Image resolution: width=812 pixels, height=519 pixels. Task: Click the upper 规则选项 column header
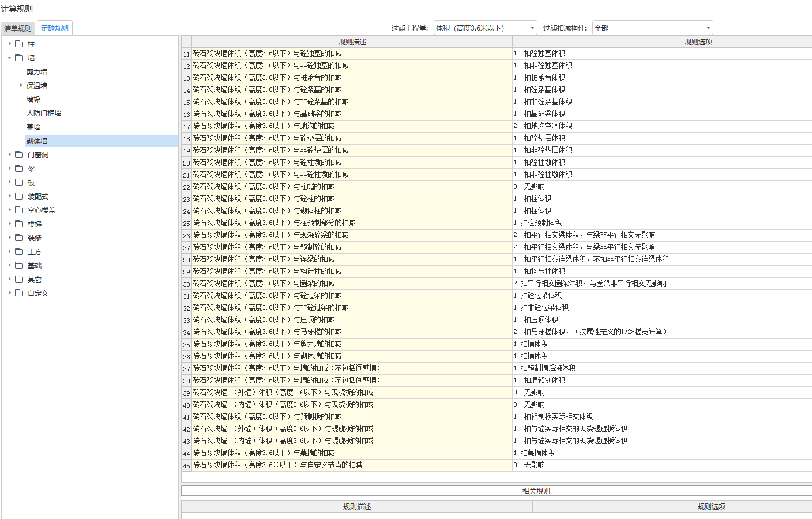pyautogui.click(x=662, y=42)
